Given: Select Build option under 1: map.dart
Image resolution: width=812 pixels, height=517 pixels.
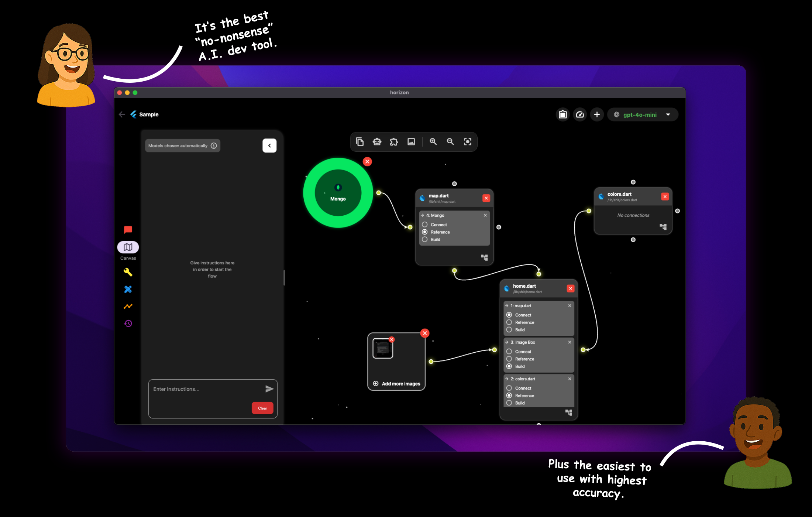Looking at the screenshot, I should (x=509, y=330).
